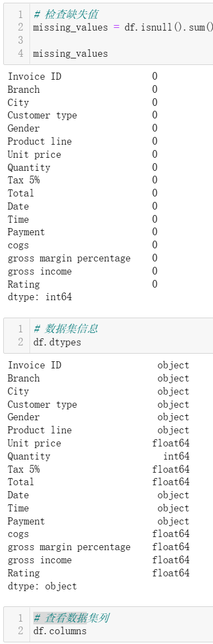Click the df.columns code line

[60, 631]
